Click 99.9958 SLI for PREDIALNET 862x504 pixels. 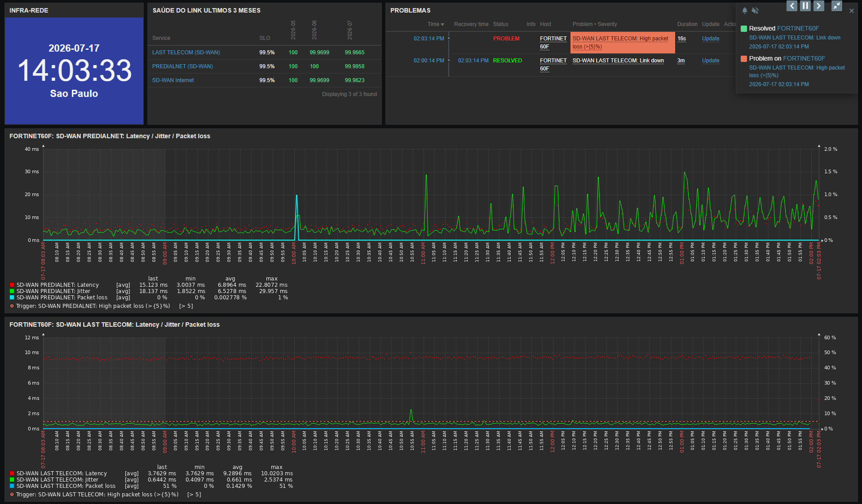click(354, 66)
